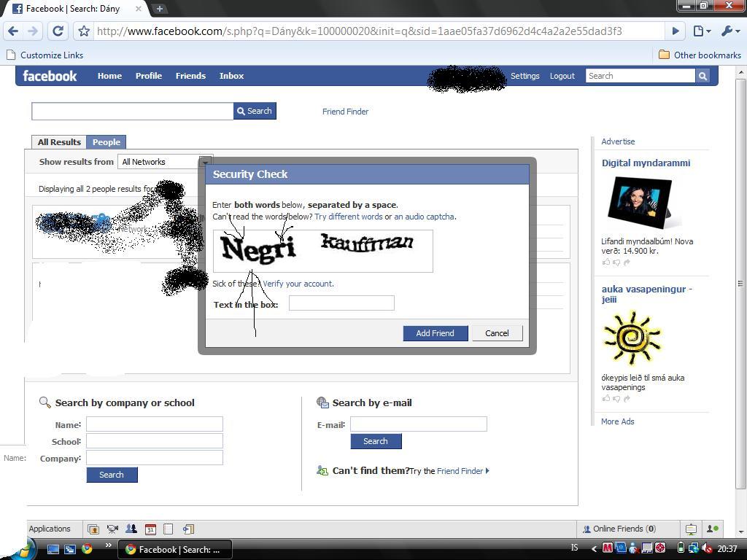The height and width of the screenshot is (560, 747).
Task: Click the Add Friend button
Action: (435, 333)
